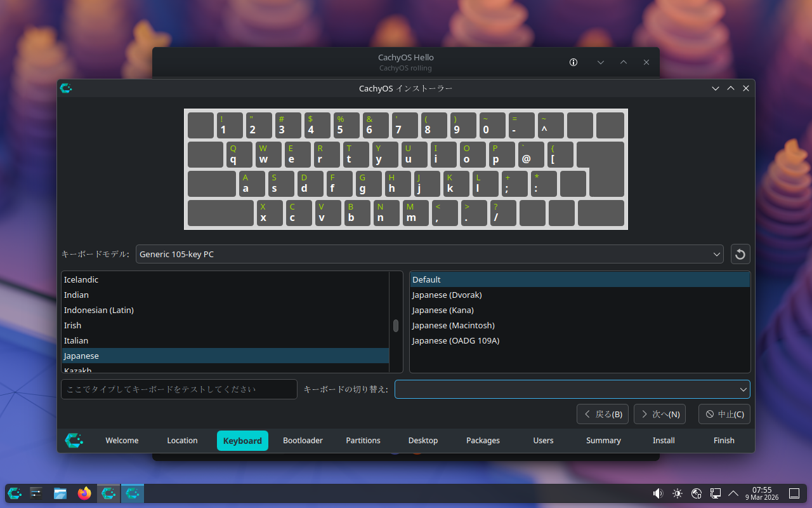Launch Firefox from the taskbar
This screenshot has width=812, height=508.
point(84,493)
